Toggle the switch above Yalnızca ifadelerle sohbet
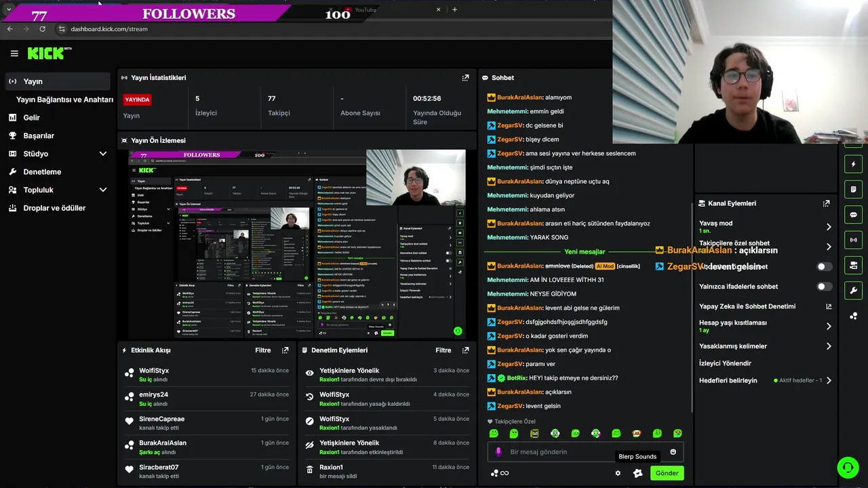Screen dimensions: 868x488 click(x=824, y=266)
